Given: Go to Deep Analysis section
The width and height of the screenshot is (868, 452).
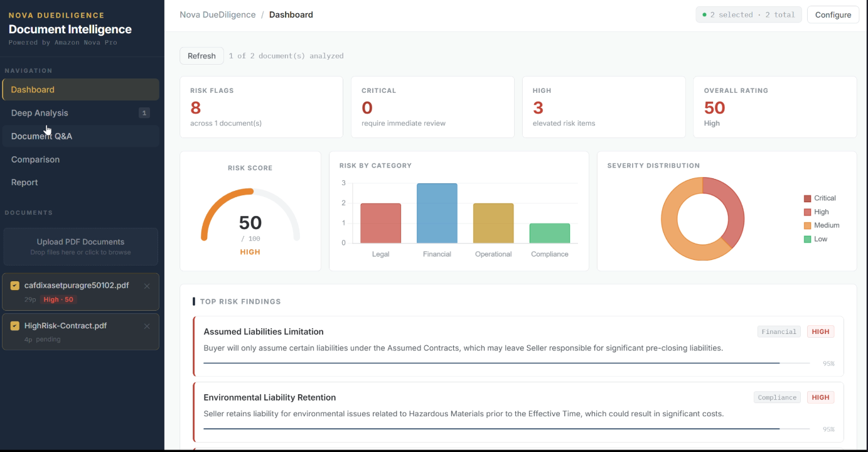Looking at the screenshot, I should (80, 113).
